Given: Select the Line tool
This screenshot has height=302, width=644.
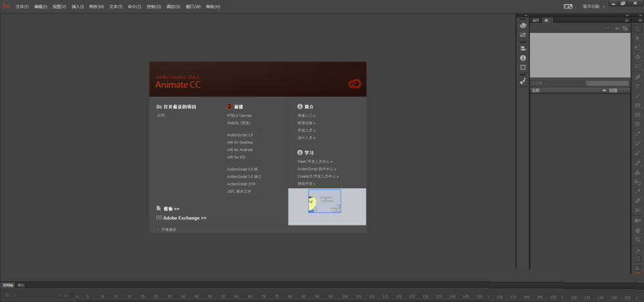Looking at the screenshot, I should (638, 96).
